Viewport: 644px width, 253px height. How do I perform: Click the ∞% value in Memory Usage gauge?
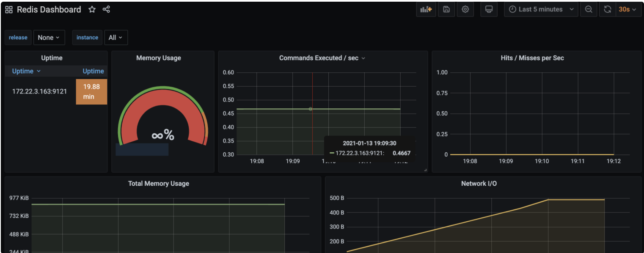coord(163,135)
